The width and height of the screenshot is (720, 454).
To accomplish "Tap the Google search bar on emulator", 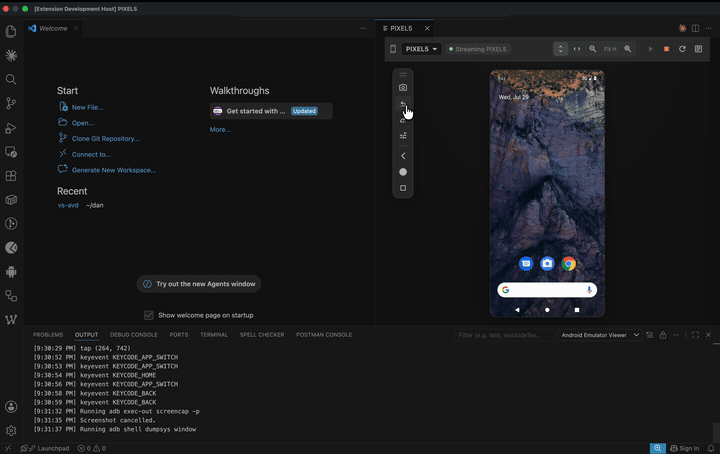I will [x=547, y=290].
